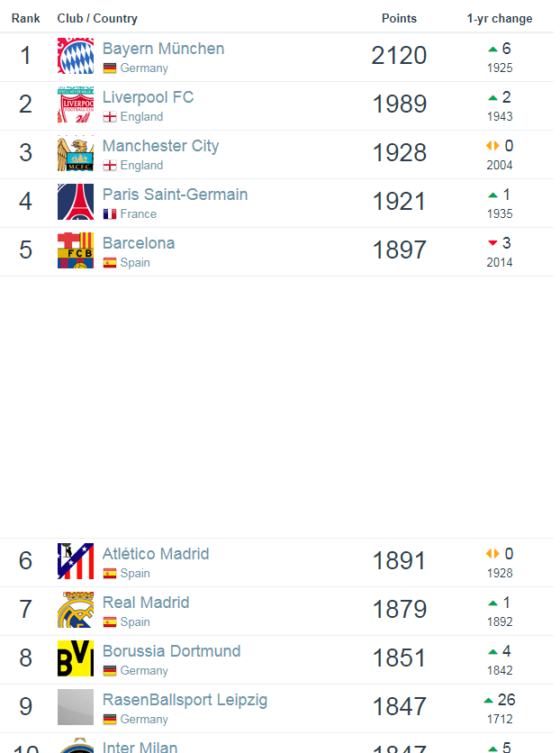This screenshot has width=560, height=753.
Task: Click the Borussia Dortmund BVB logo
Action: click(76, 658)
